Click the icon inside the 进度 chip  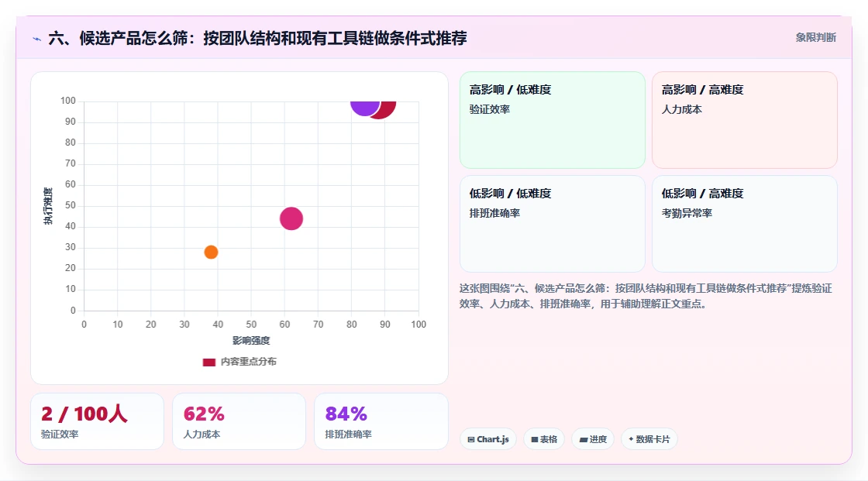tap(584, 440)
